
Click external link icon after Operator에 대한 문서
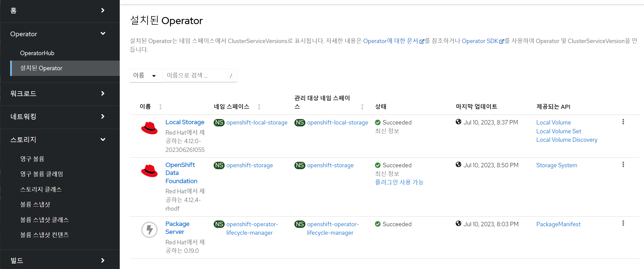pos(422,41)
